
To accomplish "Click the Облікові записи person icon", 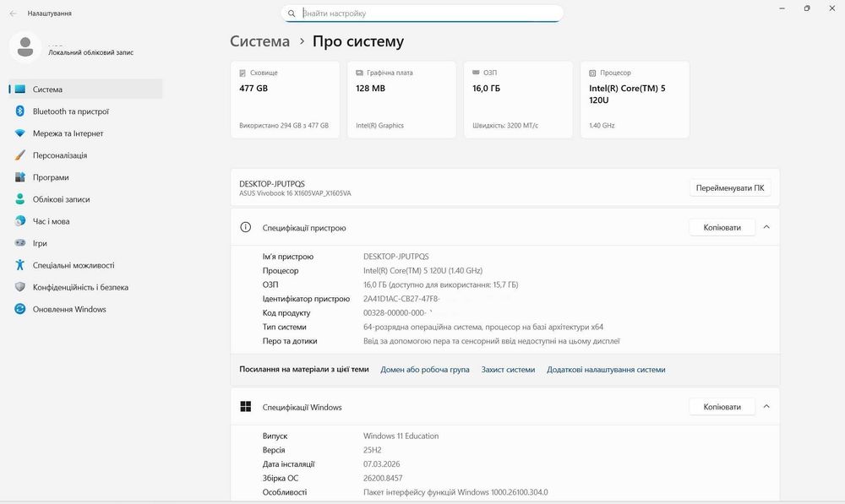I will point(20,199).
